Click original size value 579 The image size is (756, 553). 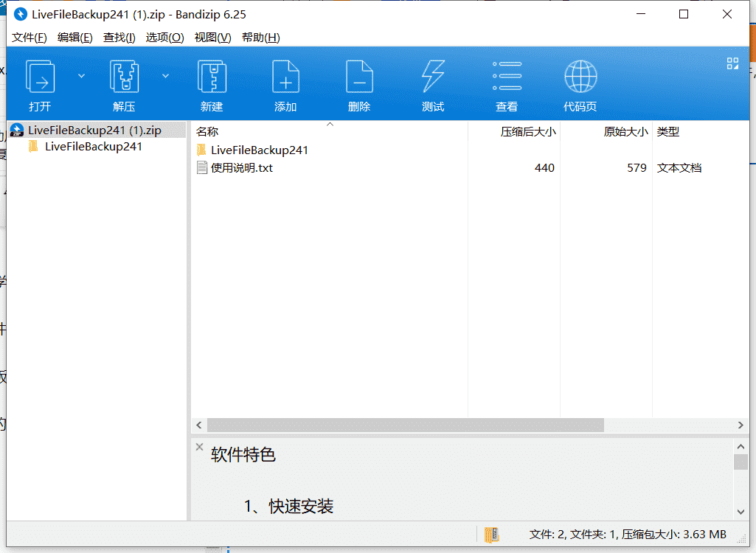[x=637, y=168]
